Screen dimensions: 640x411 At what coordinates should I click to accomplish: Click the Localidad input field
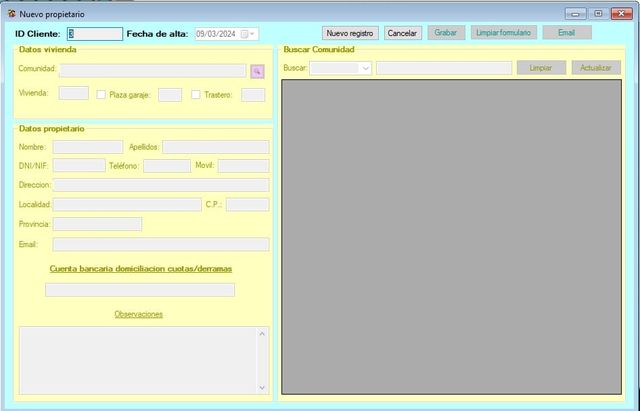(x=127, y=204)
